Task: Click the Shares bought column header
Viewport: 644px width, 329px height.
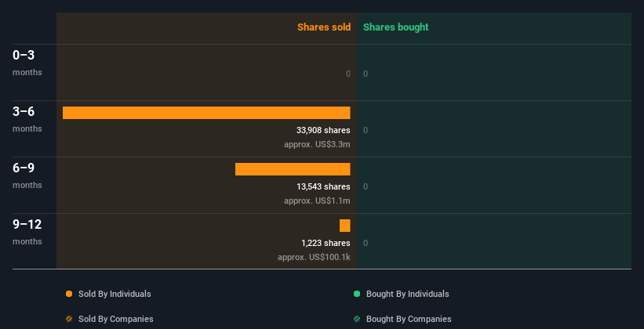Action: tap(396, 27)
